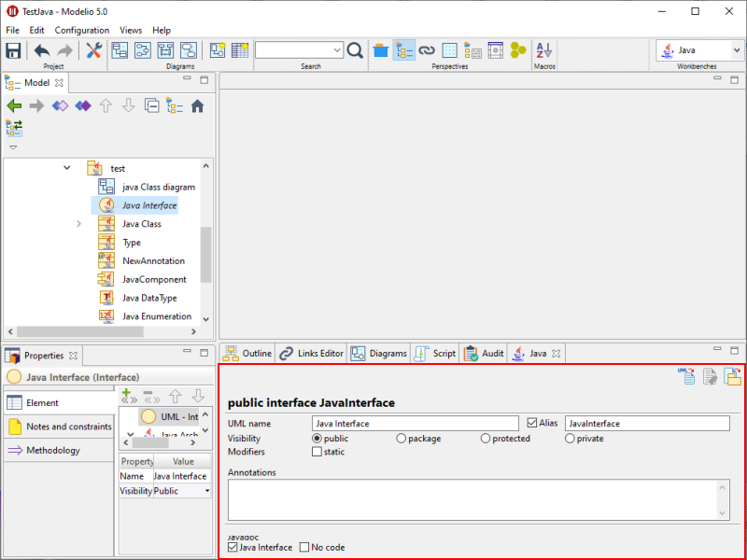Open the Model view menu triangle
This screenshot has width=747, height=560.
click(13, 147)
